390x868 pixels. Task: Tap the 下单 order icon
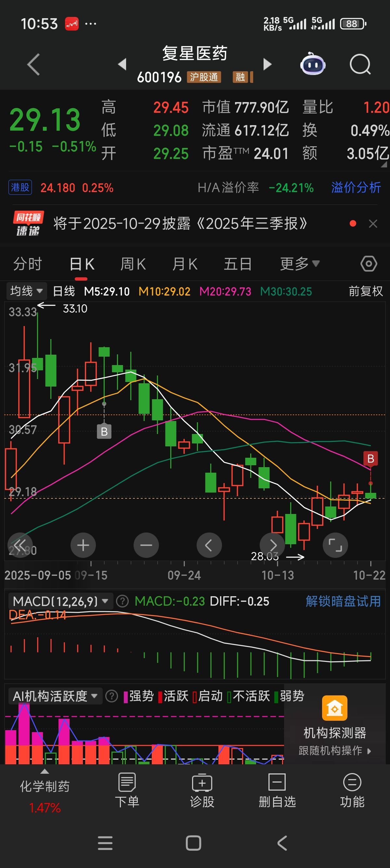point(127,782)
